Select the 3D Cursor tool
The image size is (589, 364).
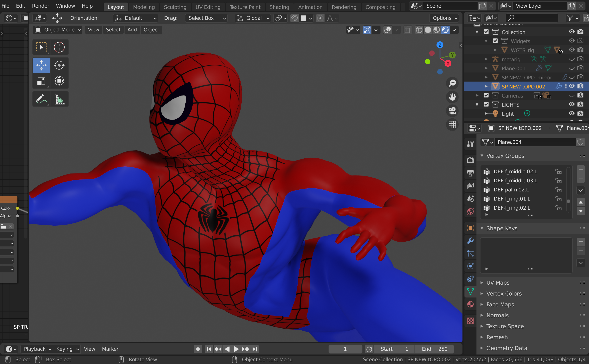[59, 47]
